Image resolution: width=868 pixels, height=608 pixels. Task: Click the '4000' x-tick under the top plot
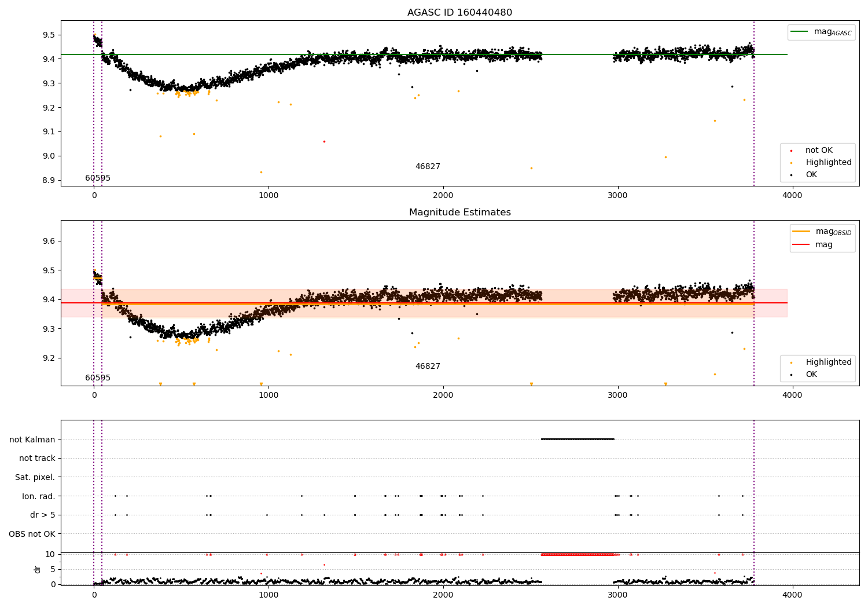[792, 195]
